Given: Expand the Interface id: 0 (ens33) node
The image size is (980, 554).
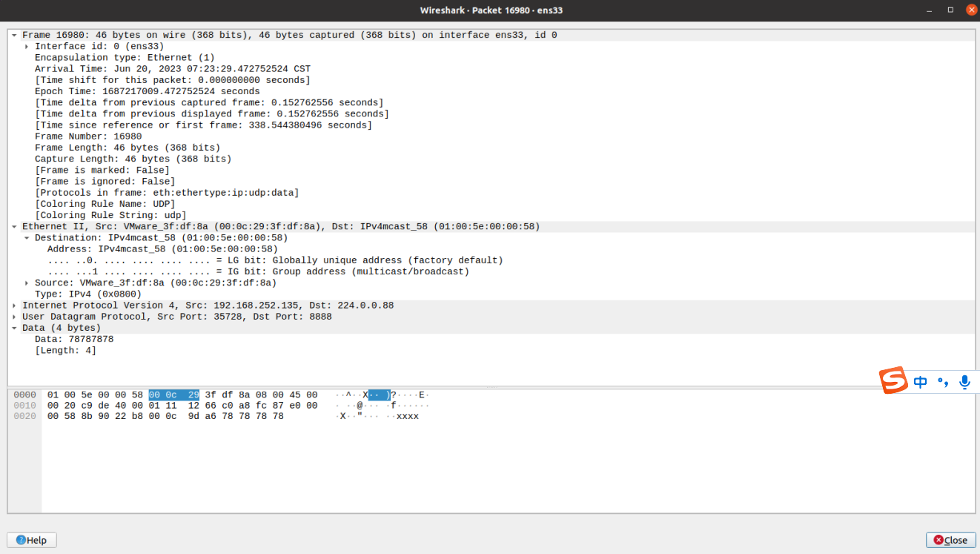Looking at the screenshot, I should pyautogui.click(x=27, y=46).
